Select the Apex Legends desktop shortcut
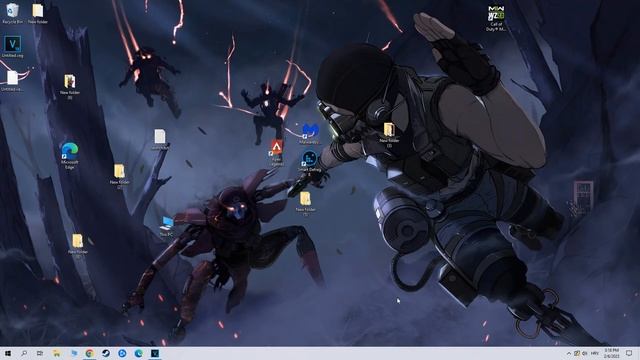The height and width of the screenshot is (360, 640). (x=277, y=153)
